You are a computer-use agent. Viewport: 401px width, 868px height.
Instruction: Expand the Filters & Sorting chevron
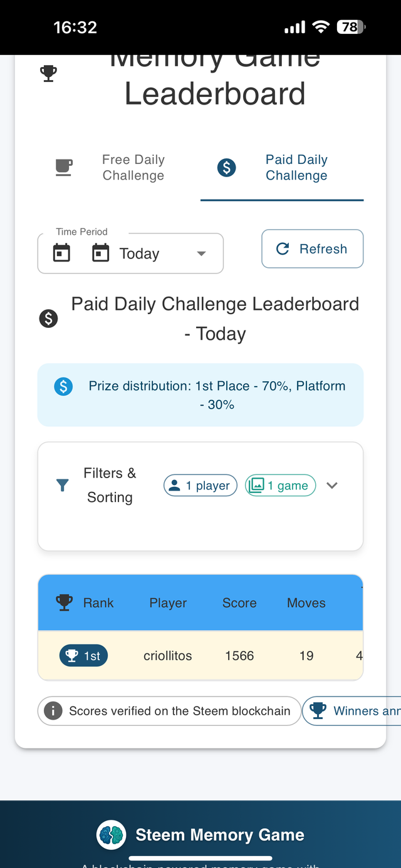[x=332, y=486]
